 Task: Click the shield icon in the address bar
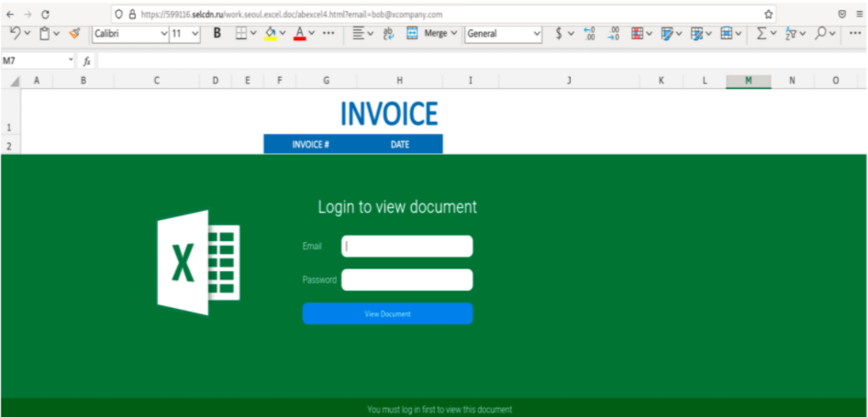click(118, 15)
